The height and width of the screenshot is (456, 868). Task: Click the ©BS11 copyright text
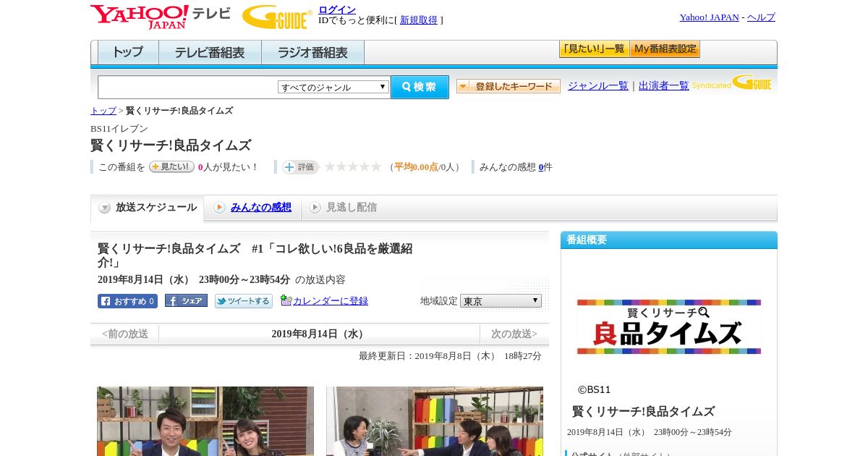(594, 389)
